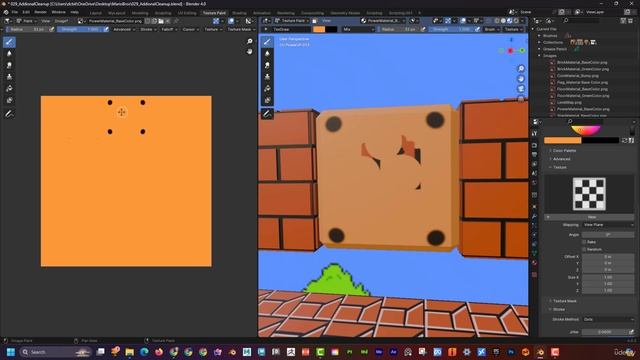
Task: Open the Cursor dropdown in image editor header
Action: (x=191, y=29)
